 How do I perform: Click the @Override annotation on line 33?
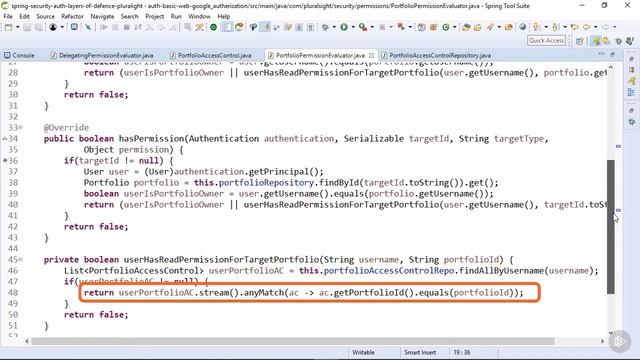[x=66, y=127]
